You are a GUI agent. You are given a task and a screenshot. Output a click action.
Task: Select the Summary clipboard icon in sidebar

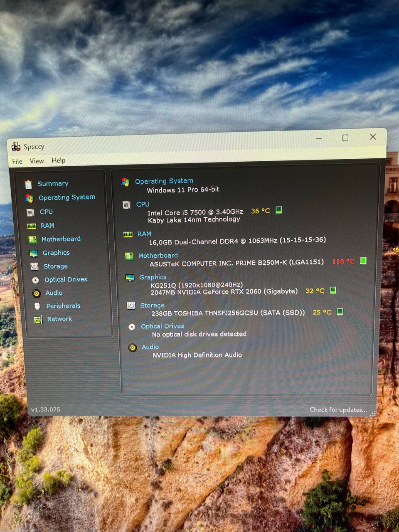[28, 184]
